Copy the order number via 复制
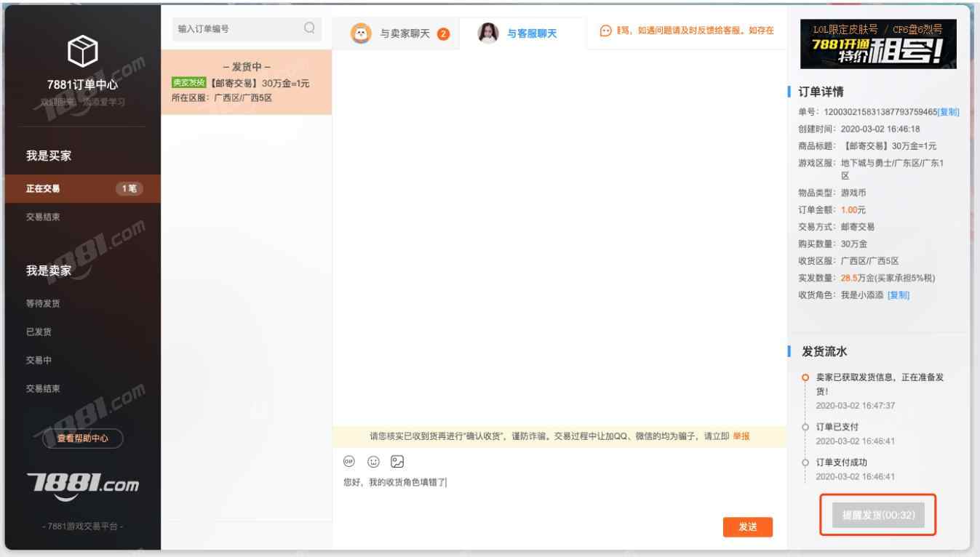Screen dimensions: 980x557 point(949,112)
